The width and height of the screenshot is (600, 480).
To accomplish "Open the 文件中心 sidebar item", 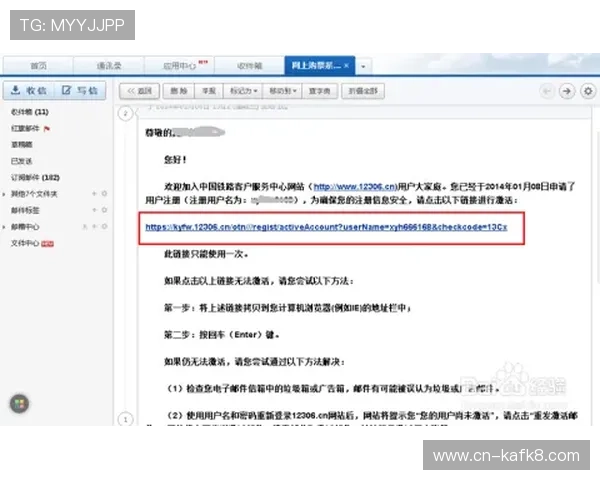I will point(25,243).
